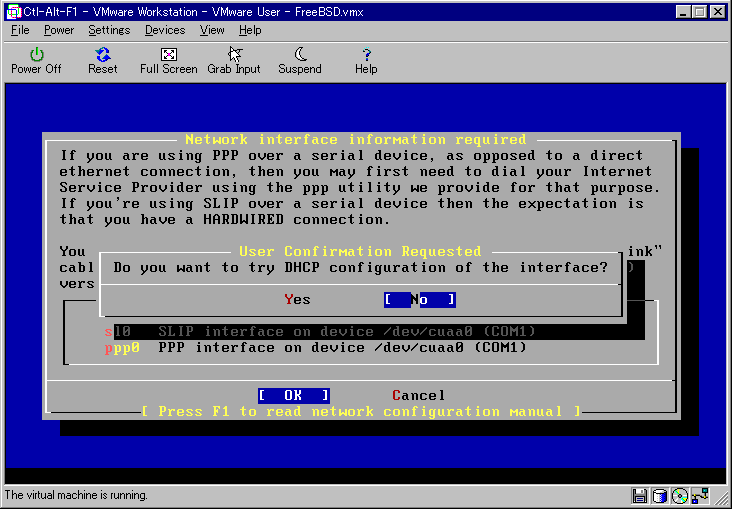Switch VM to Full Screen mode
Image resolution: width=732 pixels, height=509 pixels.
tap(169, 61)
